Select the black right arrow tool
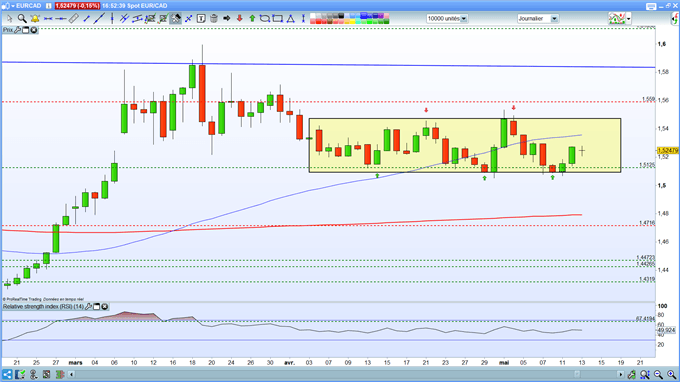 [x=226, y=18]
